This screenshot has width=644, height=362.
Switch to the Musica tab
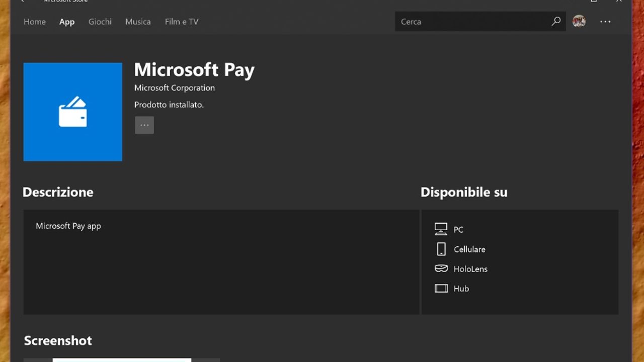[x=138, y=22]
